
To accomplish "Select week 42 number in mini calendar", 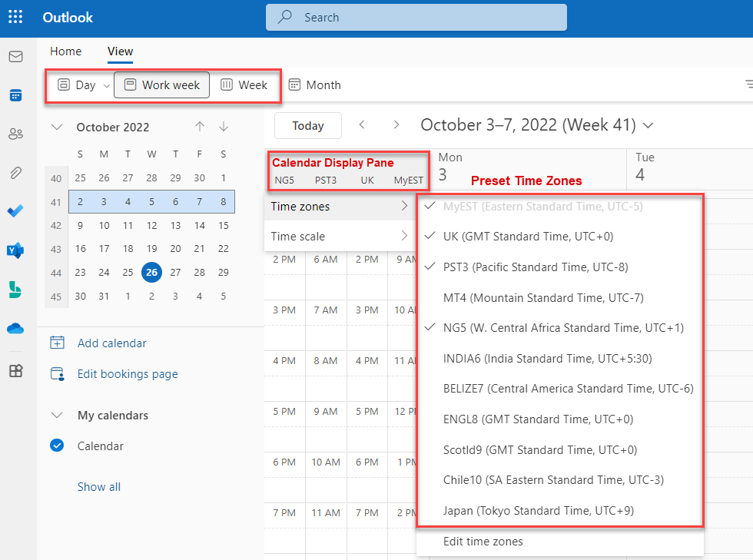I will pos(55,226).
